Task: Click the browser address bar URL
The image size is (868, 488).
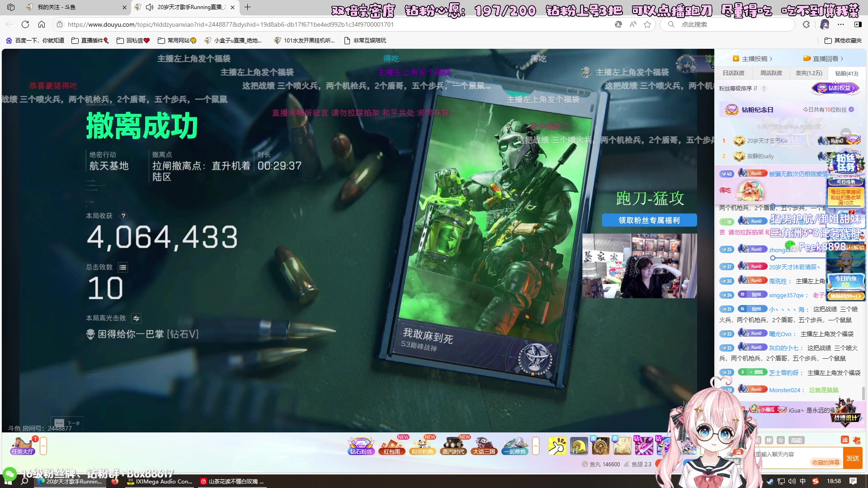Action: [x=231, y=24]
